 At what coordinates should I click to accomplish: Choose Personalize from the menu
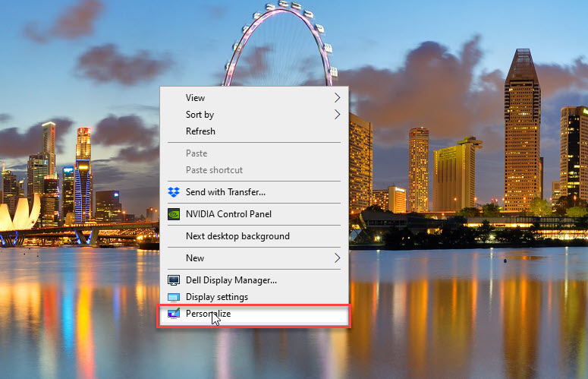point(254,314)
